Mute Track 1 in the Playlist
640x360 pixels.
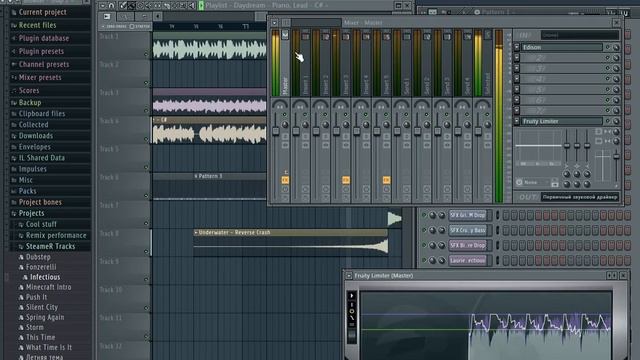click(x=146, y=54)
